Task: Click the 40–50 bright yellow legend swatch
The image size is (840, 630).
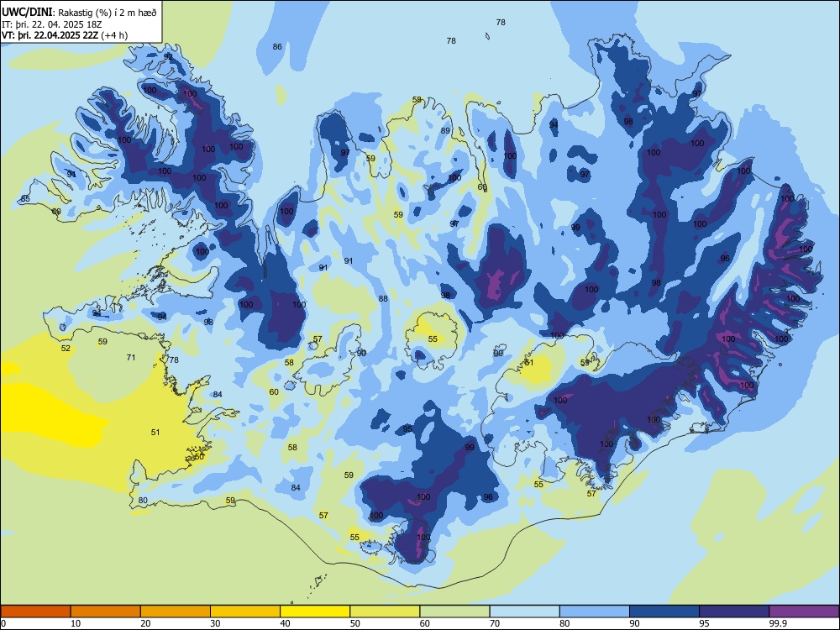Action: pos(315,612)
